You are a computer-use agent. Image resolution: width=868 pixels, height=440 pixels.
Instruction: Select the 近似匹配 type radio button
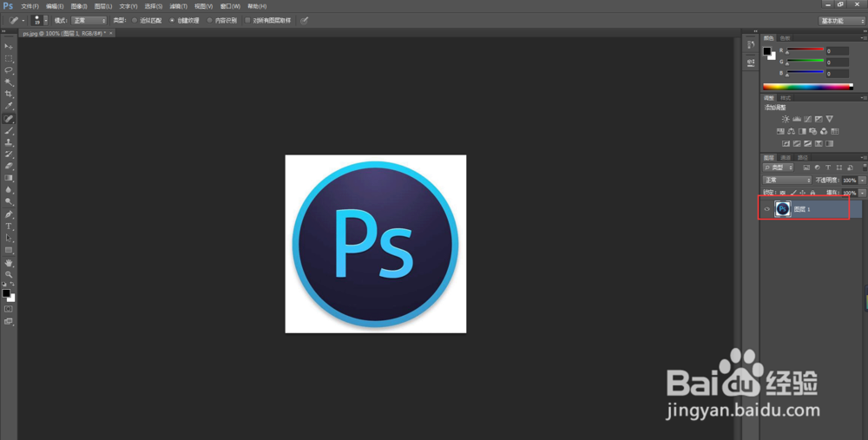[x=134, y=21]
